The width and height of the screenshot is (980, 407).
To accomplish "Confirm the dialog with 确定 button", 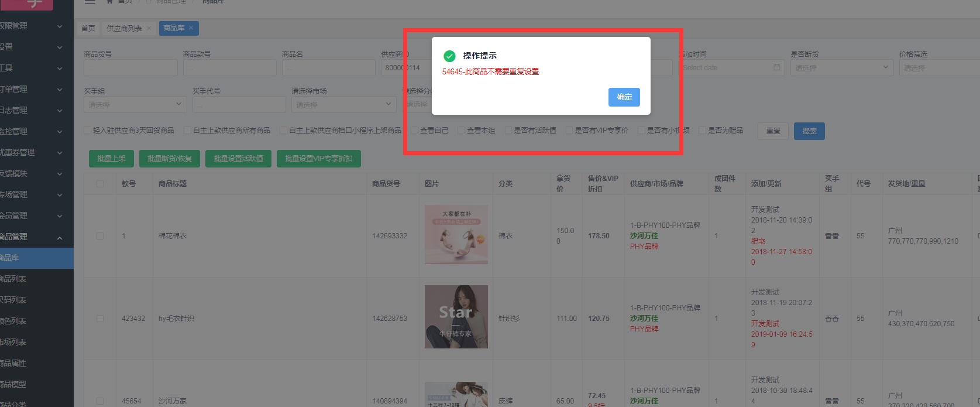I will (x=624, y=97).
